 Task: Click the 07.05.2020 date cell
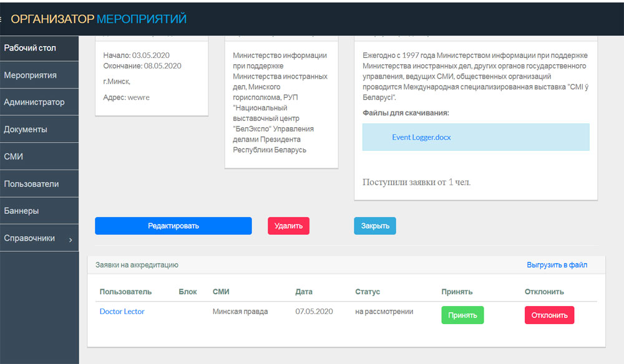314,312
